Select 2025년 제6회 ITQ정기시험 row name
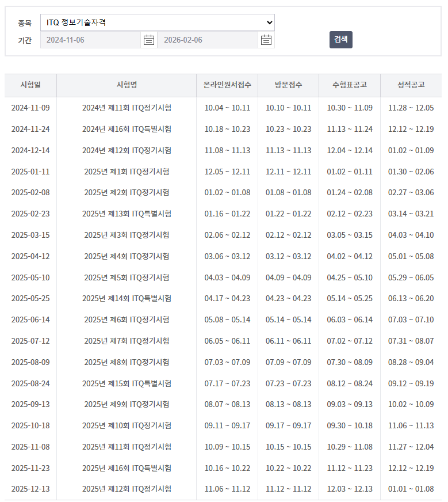Screen dimensions: 448x502 pyautogui.click(x=127, y=320)
